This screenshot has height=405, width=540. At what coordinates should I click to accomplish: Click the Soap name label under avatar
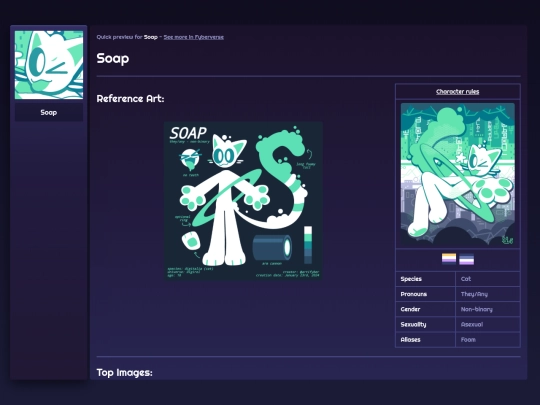pos(49,112)
